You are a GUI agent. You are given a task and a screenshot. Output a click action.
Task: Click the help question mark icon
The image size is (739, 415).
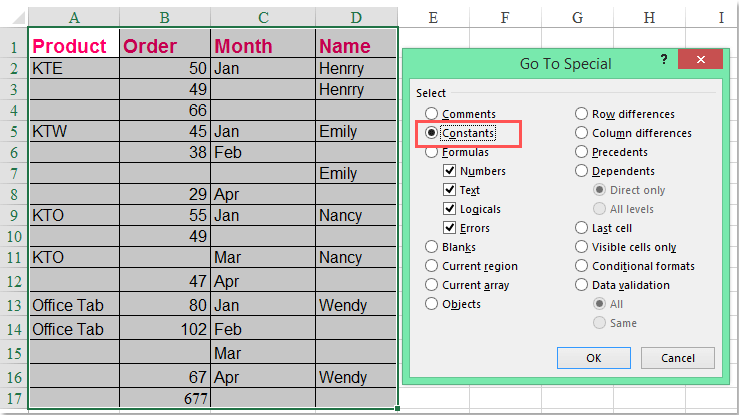[x=664, y=60]
